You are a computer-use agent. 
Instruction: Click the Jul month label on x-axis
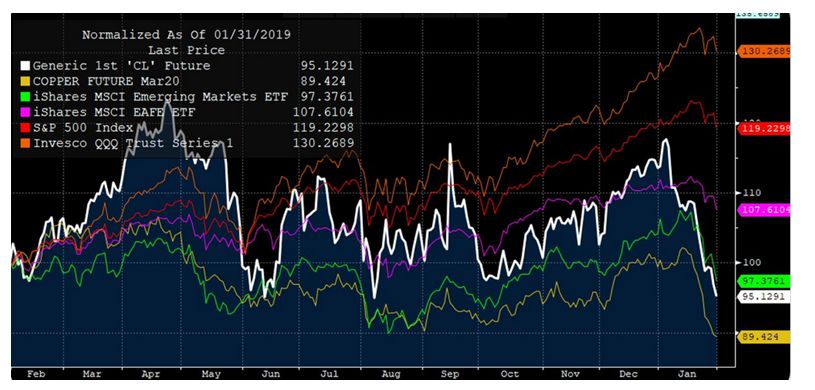coord(330,373)
